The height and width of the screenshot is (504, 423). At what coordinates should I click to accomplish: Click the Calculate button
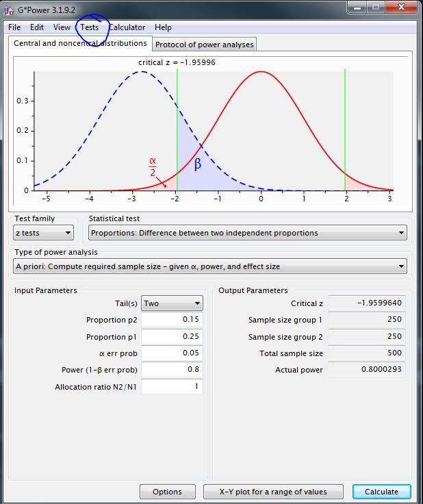[x=381, y=492]
